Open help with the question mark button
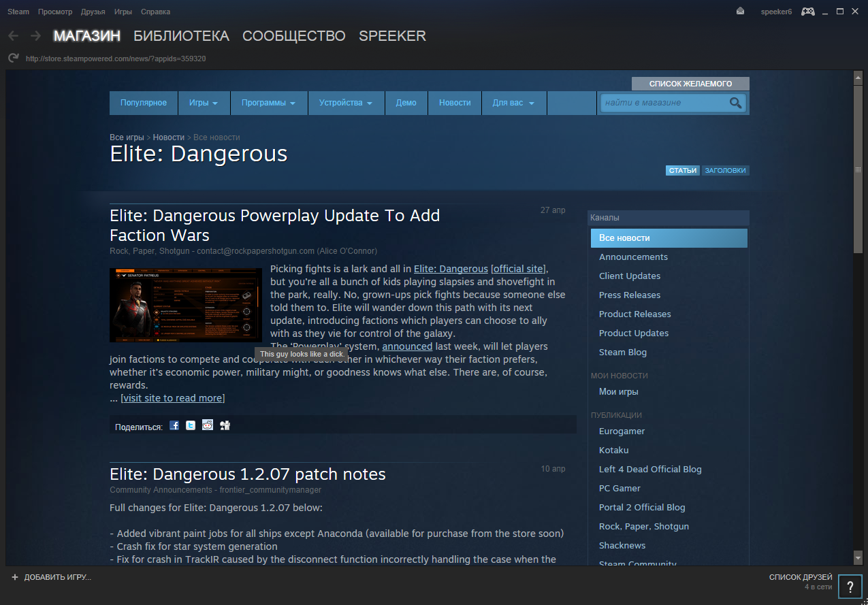The height and width of the screenshot is (605, 868). pos(850,587)
